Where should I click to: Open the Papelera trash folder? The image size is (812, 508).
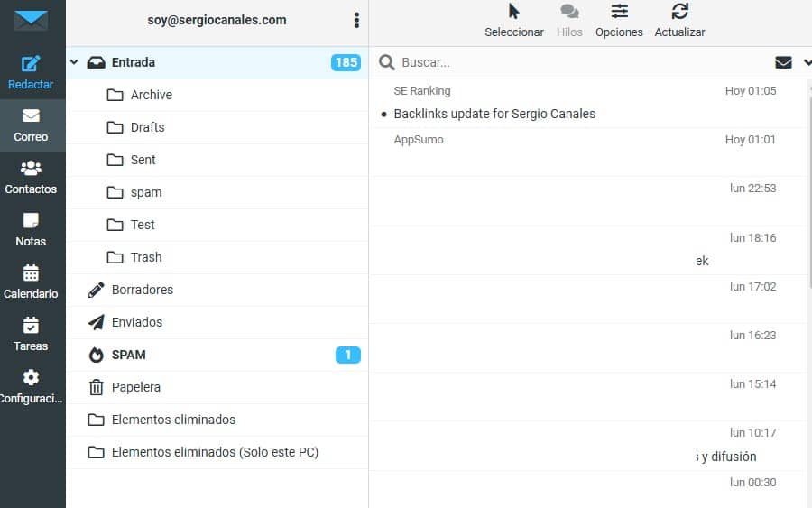(x=217, y=387)
